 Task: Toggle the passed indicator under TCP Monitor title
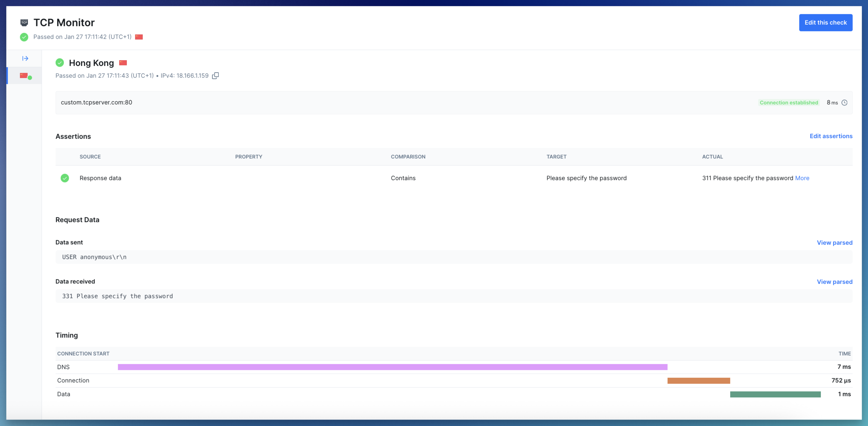(24, 37)
